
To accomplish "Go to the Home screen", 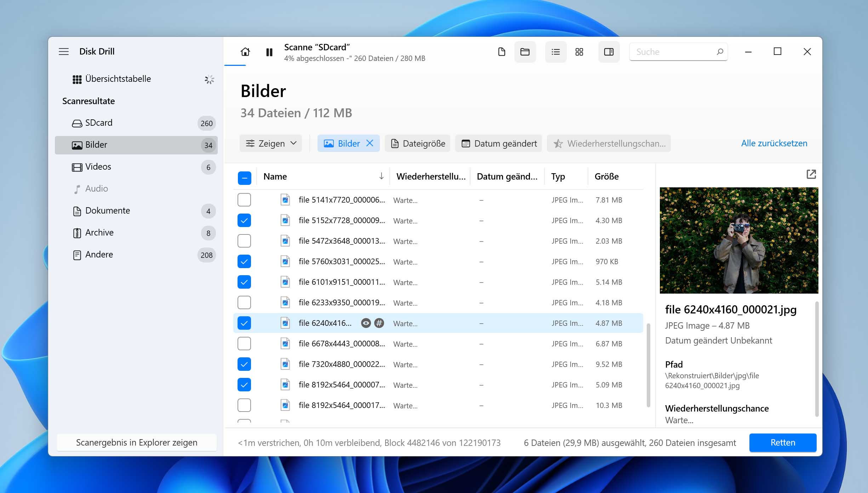I will pos(245,52).
